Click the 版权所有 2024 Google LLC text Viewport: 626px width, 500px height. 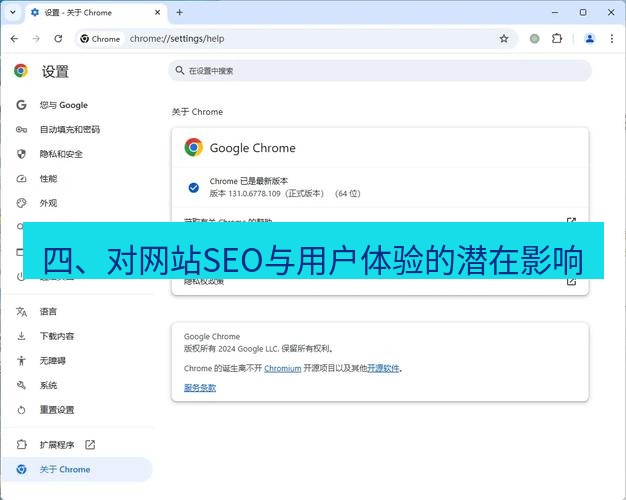(x=258, y=349)
